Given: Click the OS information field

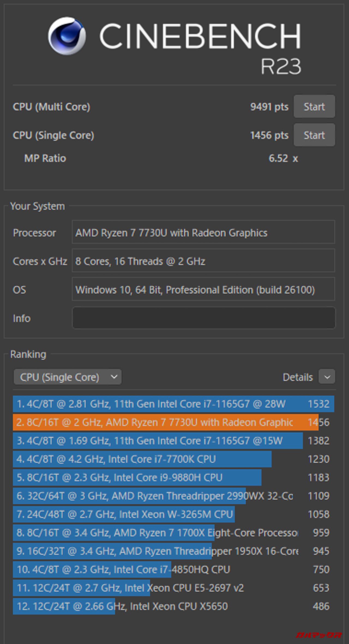Looking at the screenshot, I should [x=203, y=290].
